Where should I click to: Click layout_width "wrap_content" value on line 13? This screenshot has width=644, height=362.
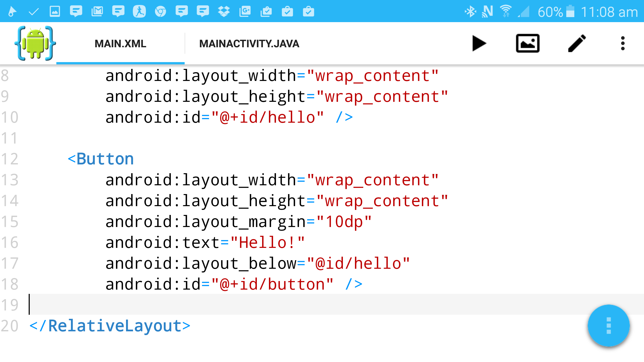click(373, 180)
